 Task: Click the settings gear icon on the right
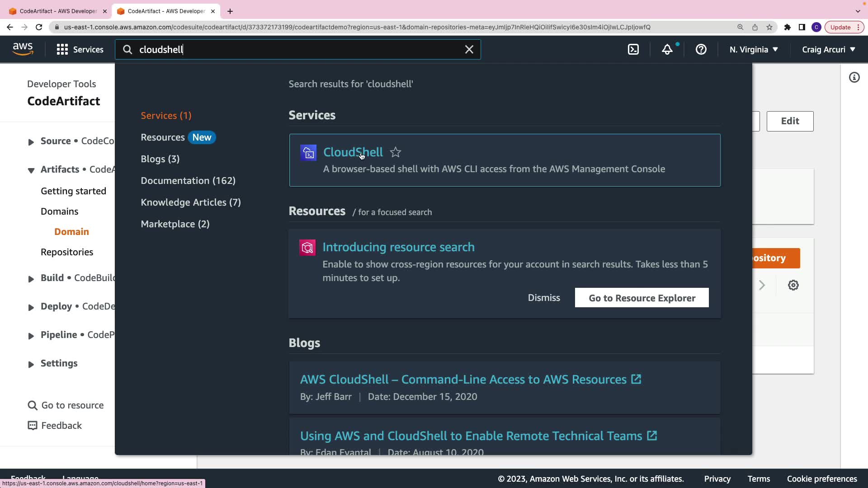point(793,285)
